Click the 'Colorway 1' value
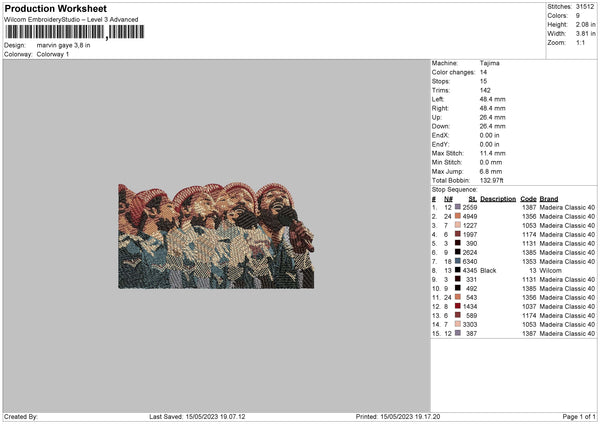The width and height of the screenshot is (600, 424). click(53, 54)
